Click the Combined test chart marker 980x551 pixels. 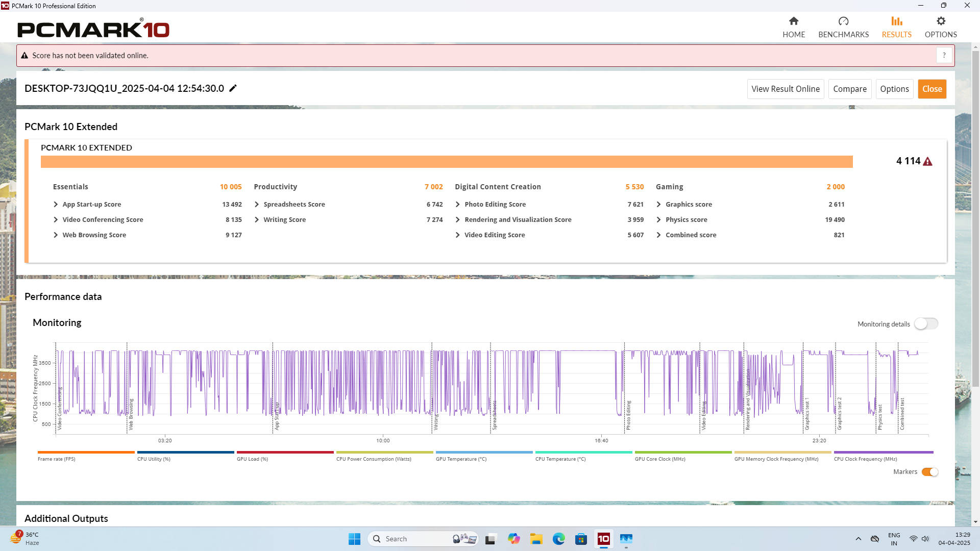(902, 414)
